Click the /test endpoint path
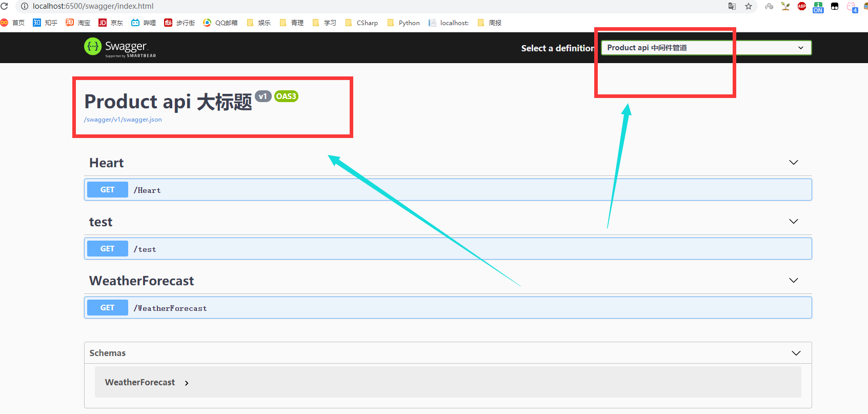Viewport: 868px width, 414px height. pyautogui.click(x=145, y=249)
